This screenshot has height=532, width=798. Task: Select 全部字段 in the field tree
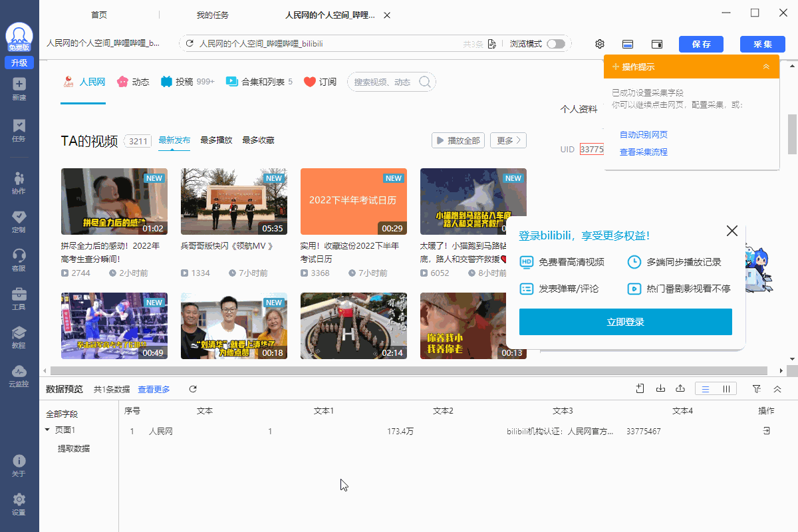tap(62, 414)
